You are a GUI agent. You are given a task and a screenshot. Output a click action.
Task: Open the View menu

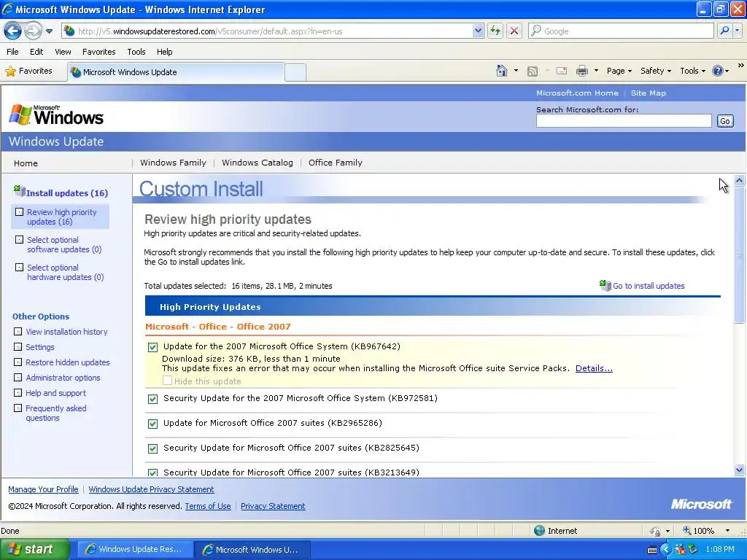[63, 52]
